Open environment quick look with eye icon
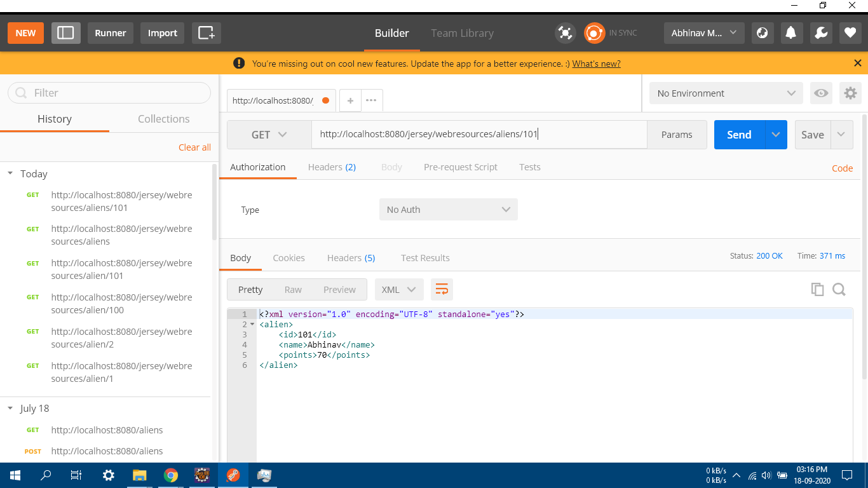This screenshot has height=488, width=868. coord(821,93)
